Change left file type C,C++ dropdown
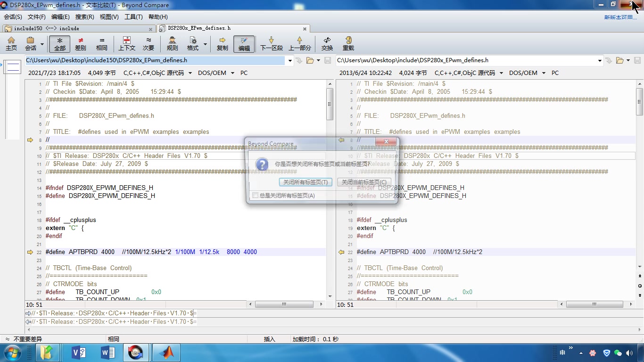 158,73
